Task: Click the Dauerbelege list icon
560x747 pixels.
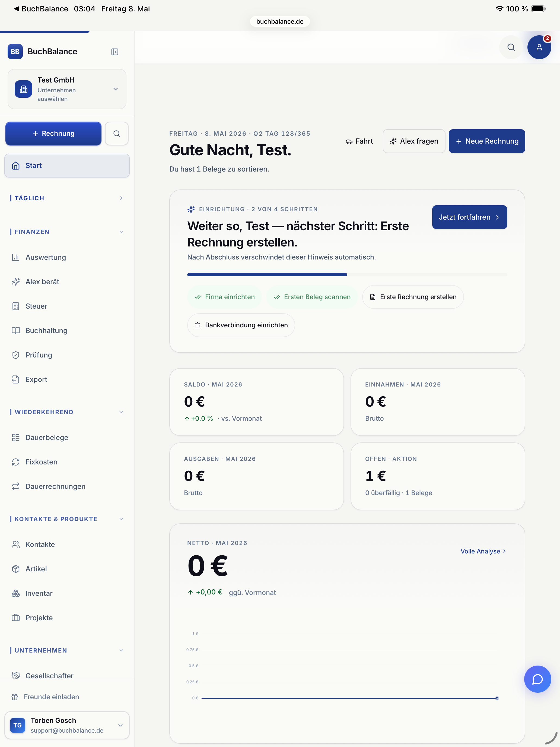Action: 15,438
